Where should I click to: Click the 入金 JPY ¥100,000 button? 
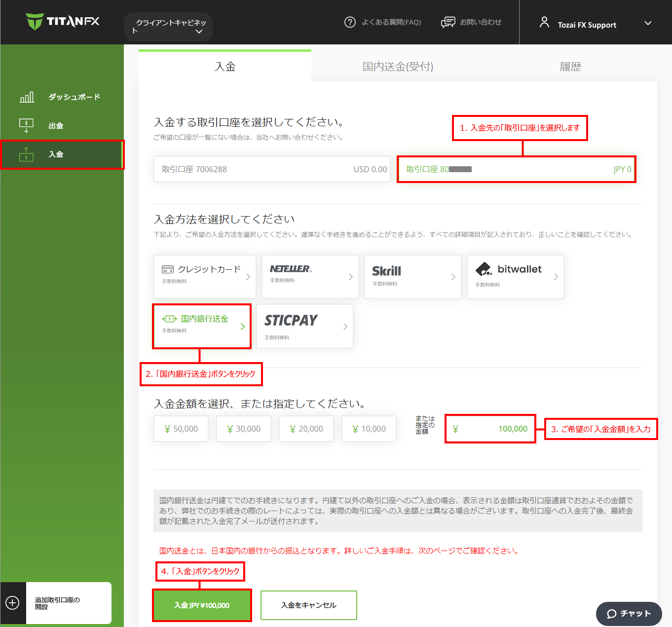[x=202, y=605]
